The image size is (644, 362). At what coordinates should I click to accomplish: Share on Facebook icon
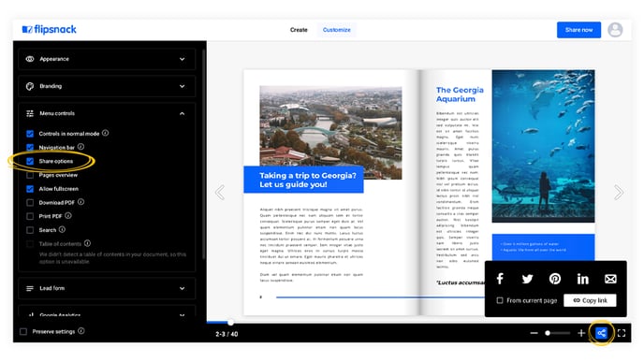(500, 279)
